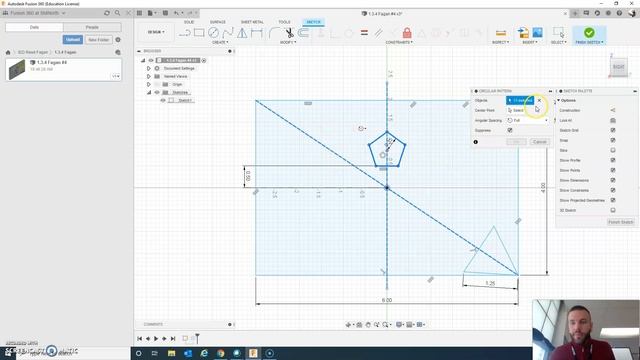This screenshot has height=360, width=640.
Task: Toggle Show Projected Geometries checkbox
Action: (613, 200)
